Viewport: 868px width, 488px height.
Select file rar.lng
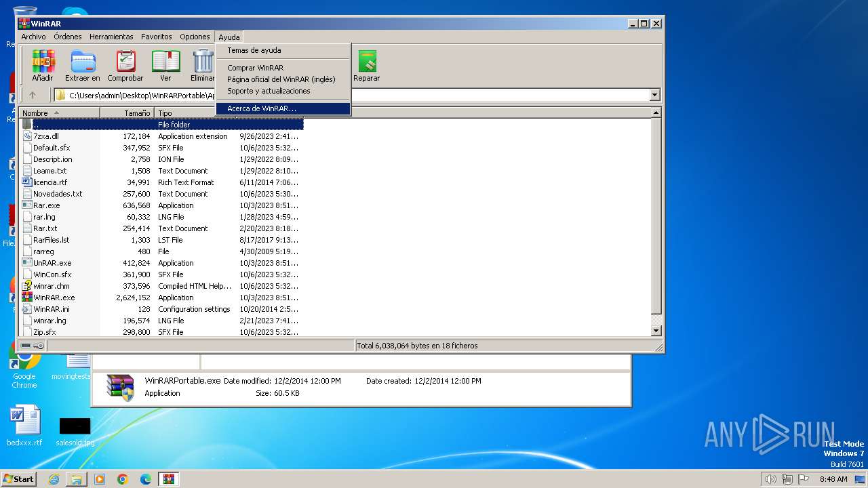click(44, 217)
